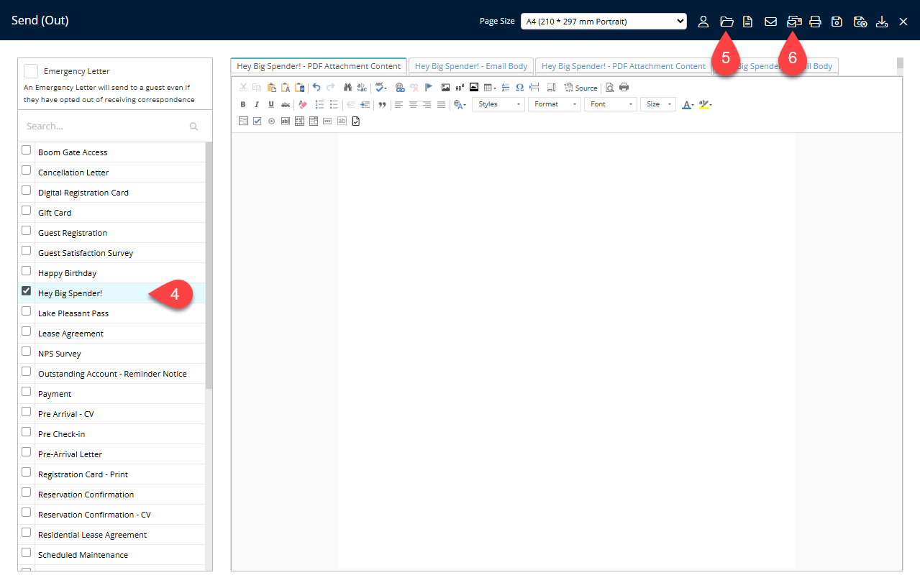This screenshot has height=588, width=920.
Task: Toggle Italic formatting
Action: (x=257, y=104)
